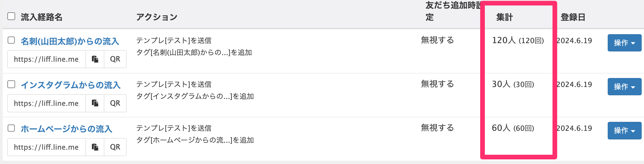This screenshot has width=644, height=164.
Task: Open the インスタグラムからの流入 link
Action: 71,85
